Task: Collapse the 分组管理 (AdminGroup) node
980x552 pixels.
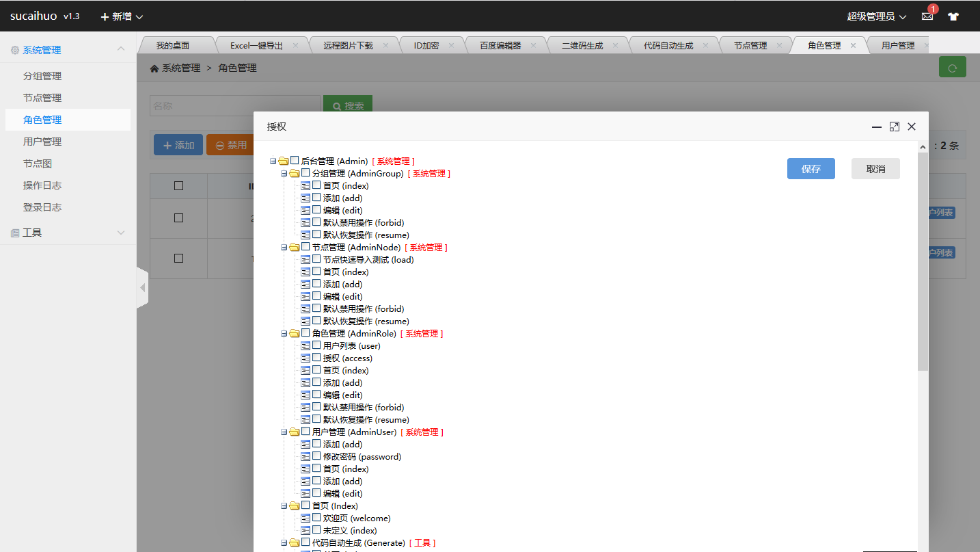Action: tap(284, 173)
